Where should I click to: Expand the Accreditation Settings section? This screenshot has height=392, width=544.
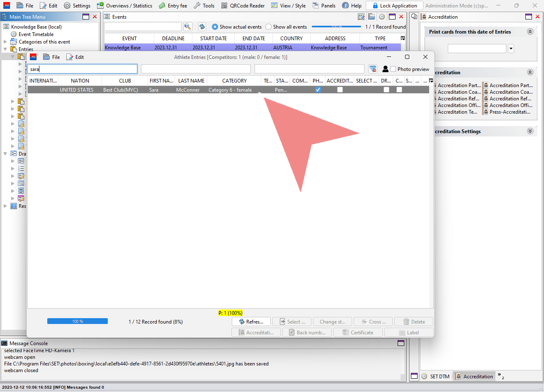coord(529,131)
